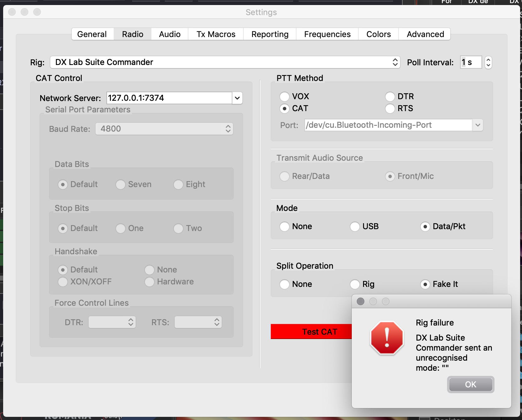This screenshot has width=522, height=420.
Task: Click the Network Server address field
Action: (x=169, y=98)
